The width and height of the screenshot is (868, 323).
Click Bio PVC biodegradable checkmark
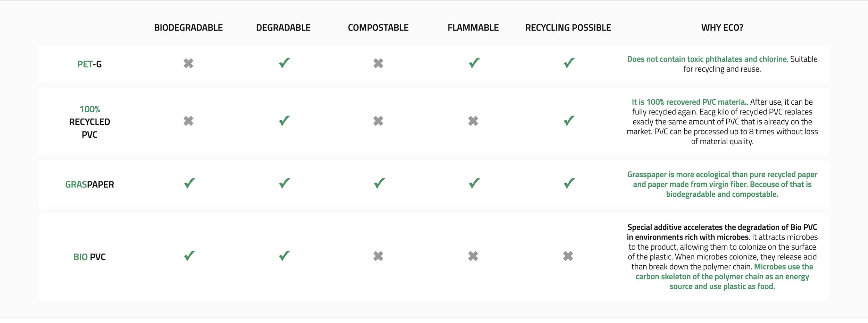(x=190, y=256)
